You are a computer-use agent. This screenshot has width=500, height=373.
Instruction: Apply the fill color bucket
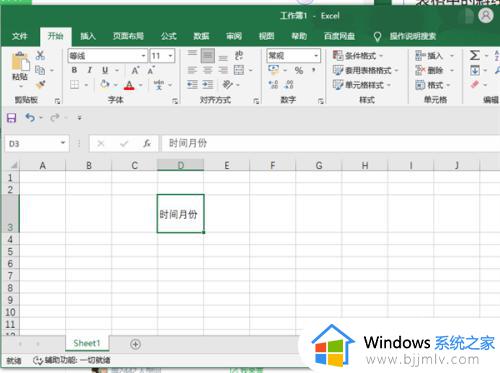point(105,85)
